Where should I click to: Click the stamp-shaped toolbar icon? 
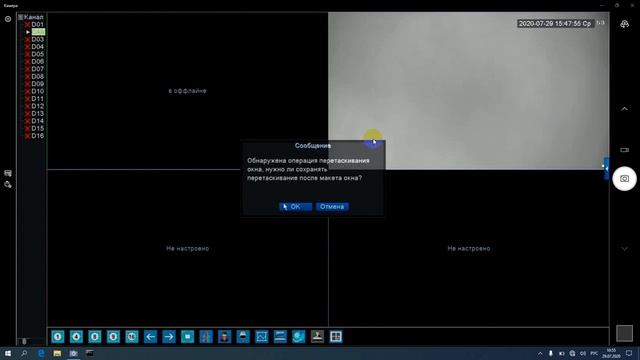coord(317,337)
